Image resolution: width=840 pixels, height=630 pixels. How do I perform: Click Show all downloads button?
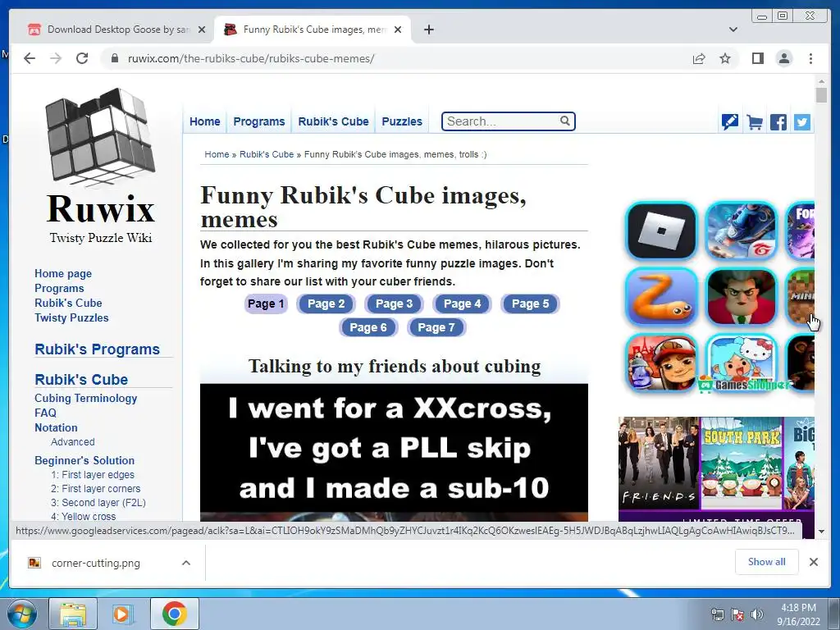(x=767, y=562)
